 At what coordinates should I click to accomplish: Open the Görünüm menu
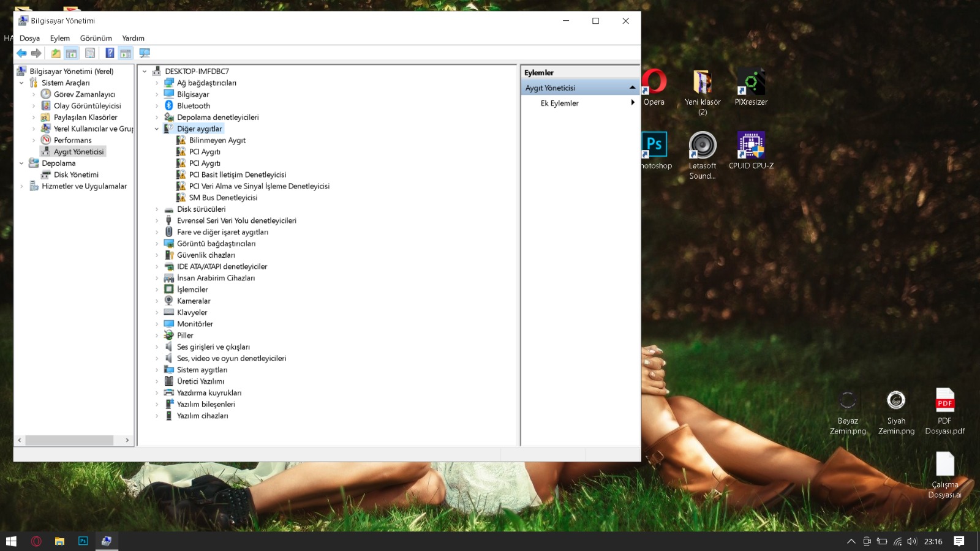click(96, 38)
